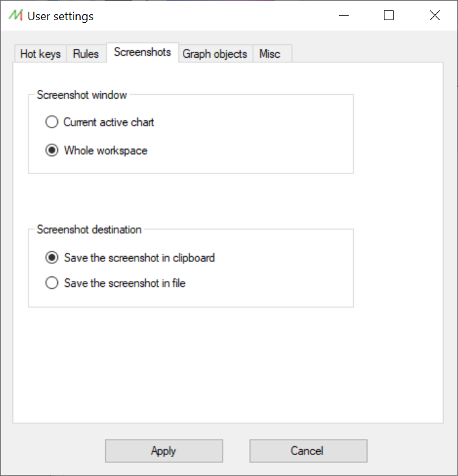The height and width of the screenshot is (476, 458).
Task: Select the Current active chart option
Action: 100,122
